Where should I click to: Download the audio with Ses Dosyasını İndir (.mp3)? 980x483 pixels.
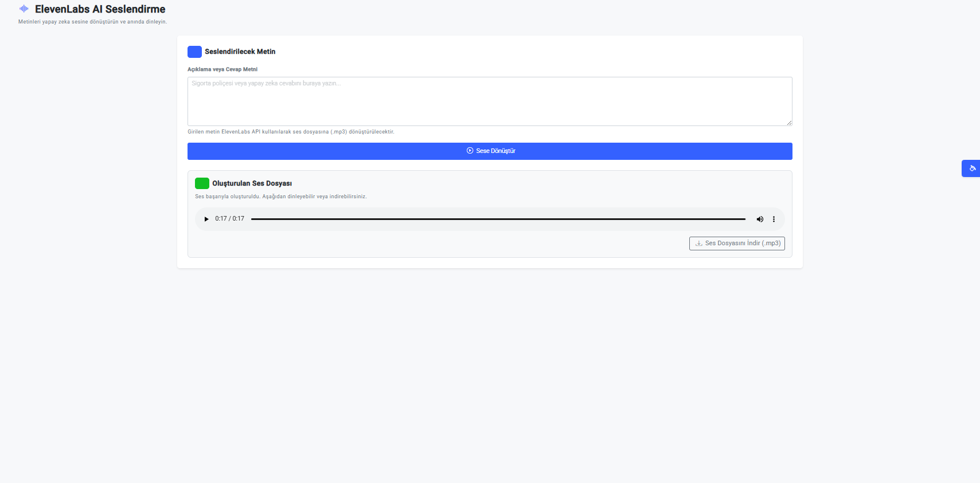(x=737, y=244)
